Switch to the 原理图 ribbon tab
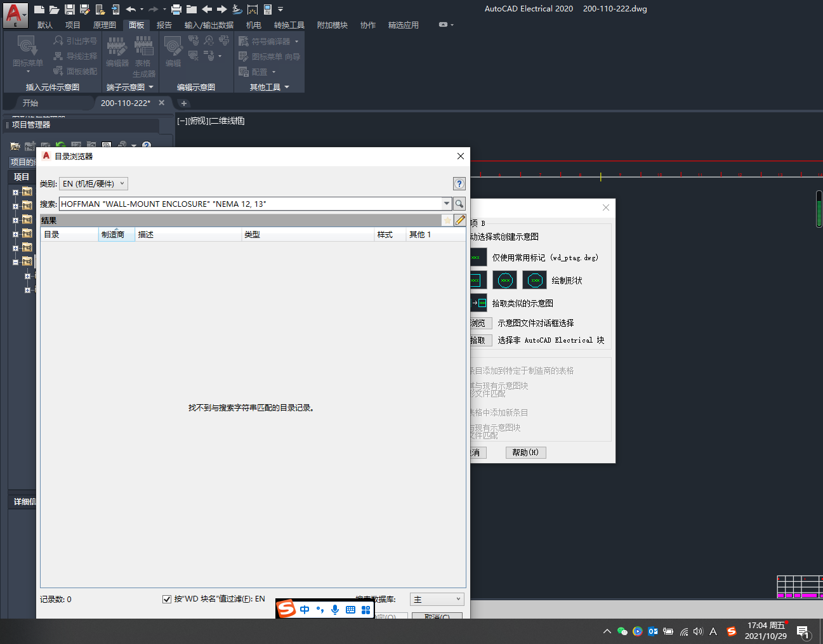823x644 pixels. tap(105, 25)
